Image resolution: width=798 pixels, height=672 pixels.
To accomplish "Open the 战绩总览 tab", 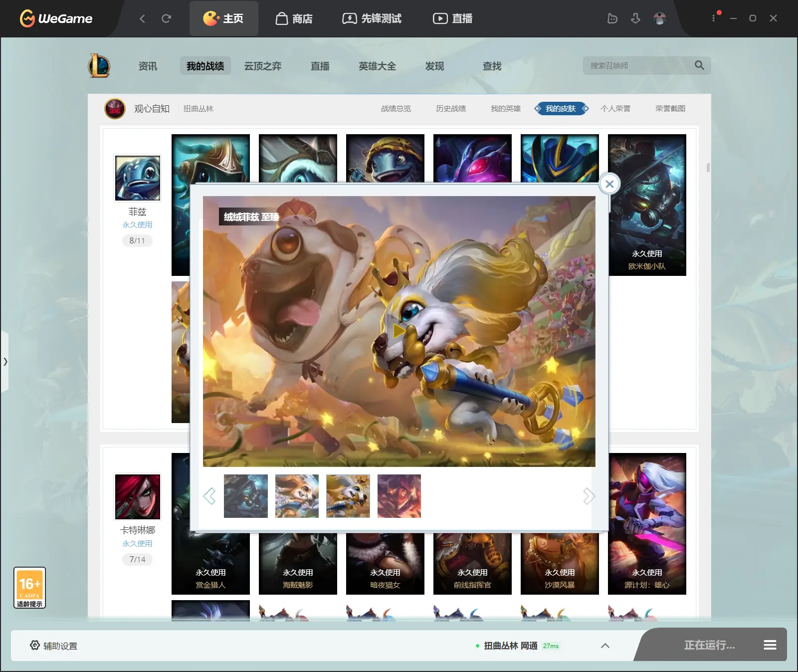I will tap(396, 108).
